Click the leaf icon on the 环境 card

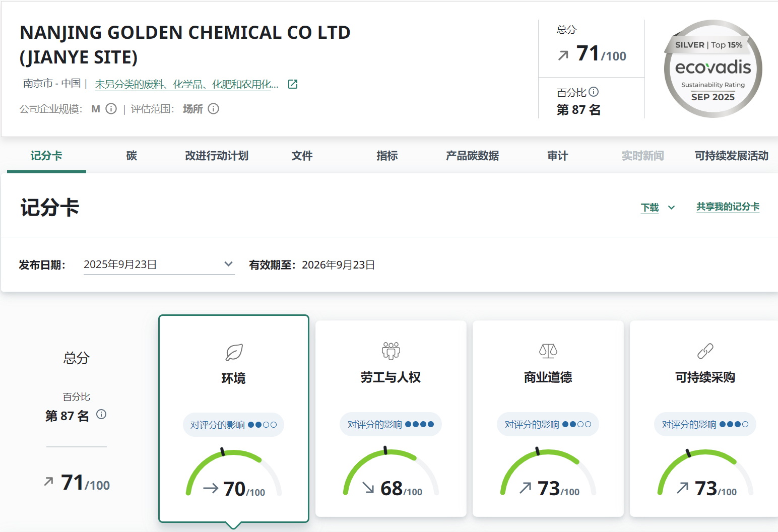[234, 352]
